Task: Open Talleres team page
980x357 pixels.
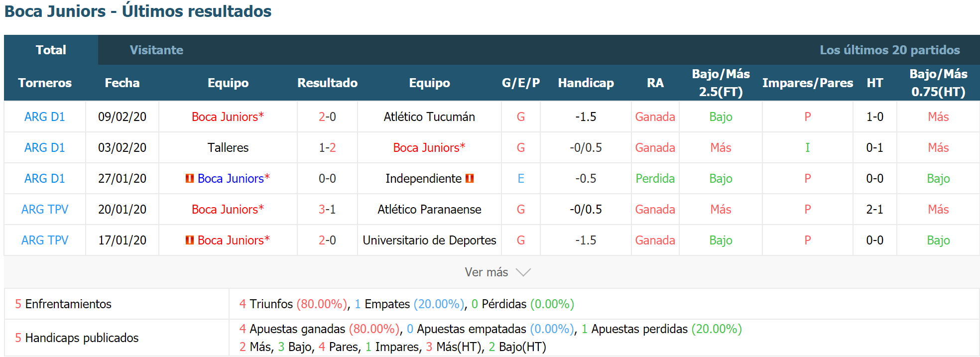Action: pos(228,147)
